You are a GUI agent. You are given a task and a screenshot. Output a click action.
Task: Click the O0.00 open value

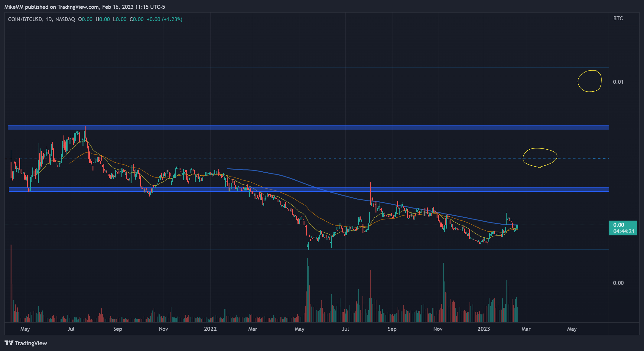click(x=85, y=19)
